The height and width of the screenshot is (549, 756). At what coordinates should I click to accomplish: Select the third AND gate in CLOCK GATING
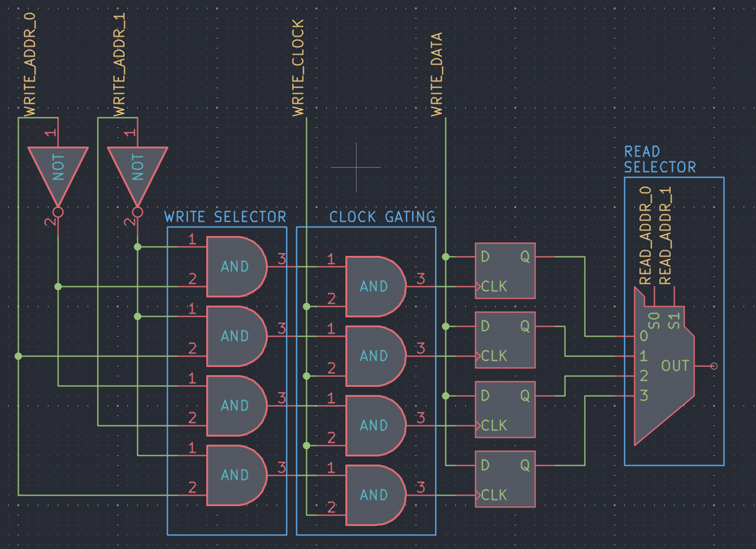[375, 425]
